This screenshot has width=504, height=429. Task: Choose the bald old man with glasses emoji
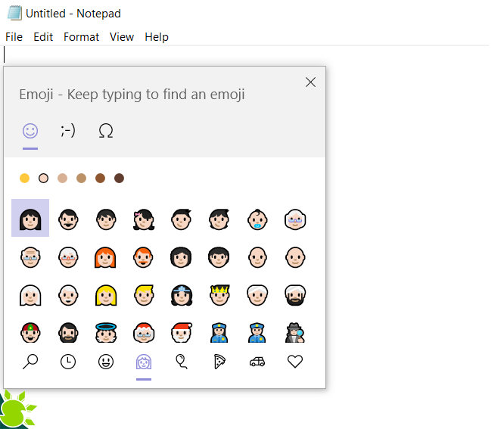[x=30, y=257]
